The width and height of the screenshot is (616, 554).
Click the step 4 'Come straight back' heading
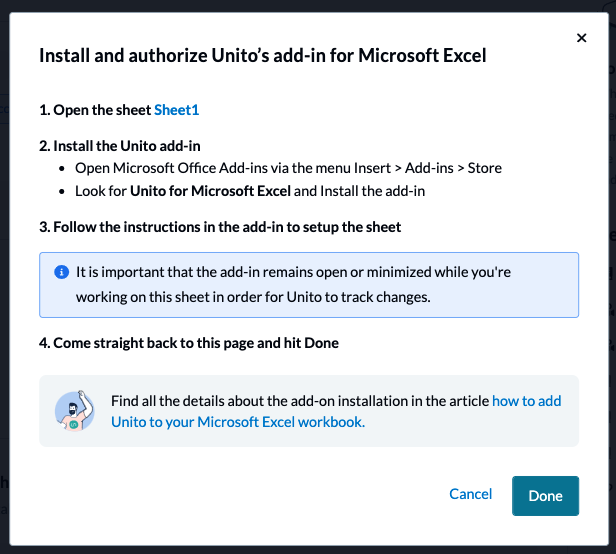[189, 343]
